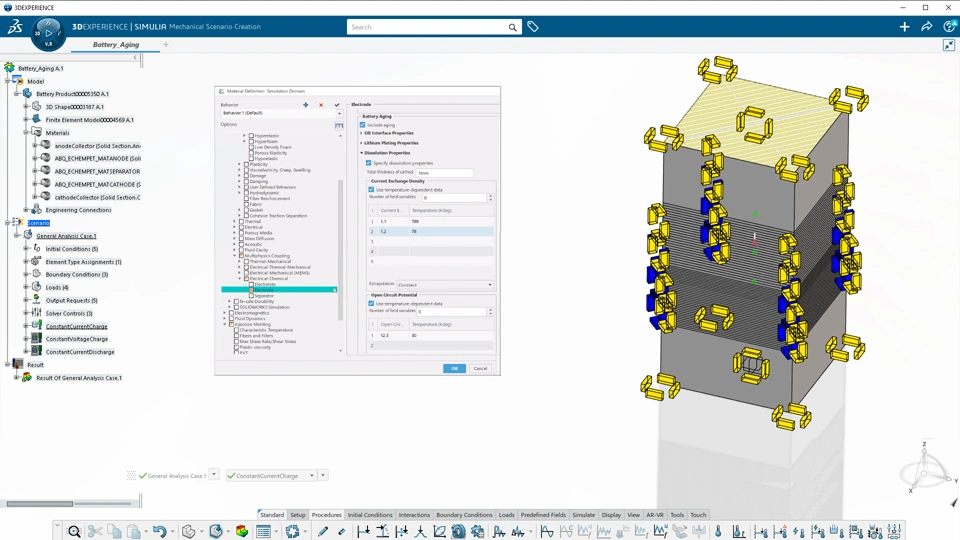960x540 pixels.
Task: Click the OK button in dialog
Action: [454, 369]
